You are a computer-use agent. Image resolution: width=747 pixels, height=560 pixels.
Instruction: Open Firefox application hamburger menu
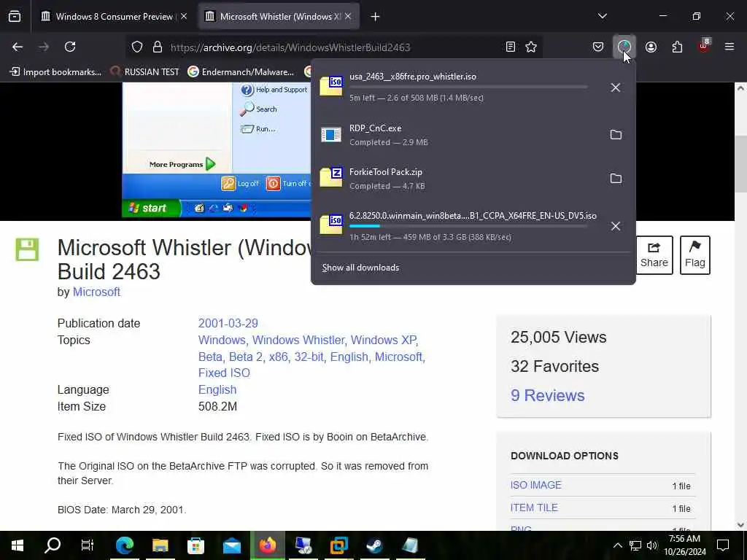click(x=729, y=47)
